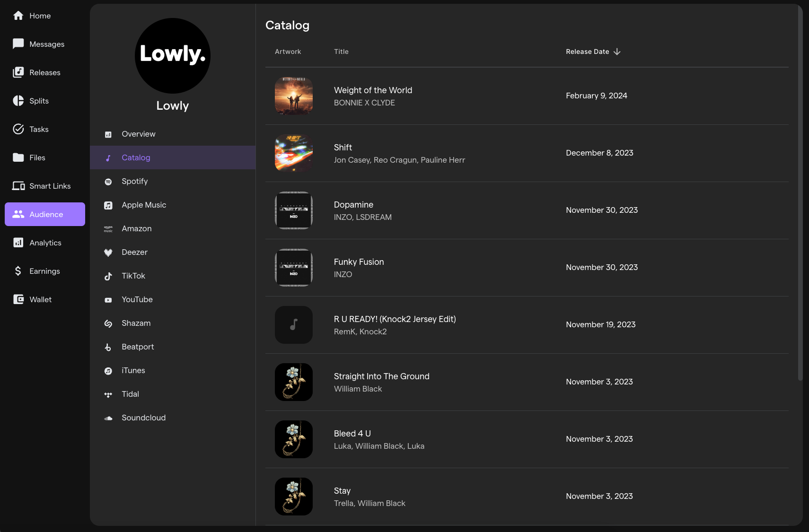Click the Home house icon
Screen dimensions: 809x532
[x=18, y=16]
